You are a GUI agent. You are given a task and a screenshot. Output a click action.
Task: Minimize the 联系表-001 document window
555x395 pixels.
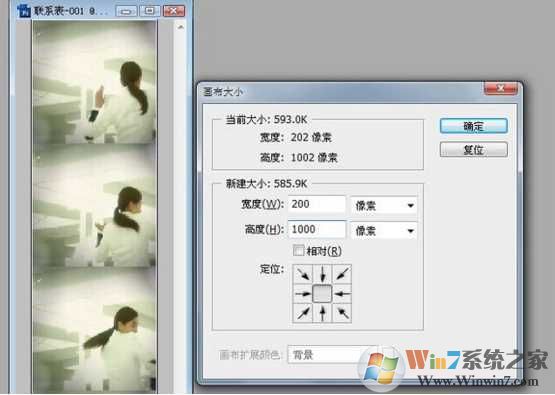[126, 11]
